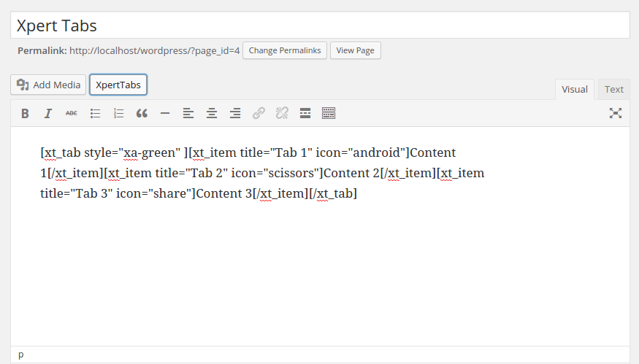Apply italic formatting
The image size is (639, 364).
pyautogui.click(x=48, y=113)
